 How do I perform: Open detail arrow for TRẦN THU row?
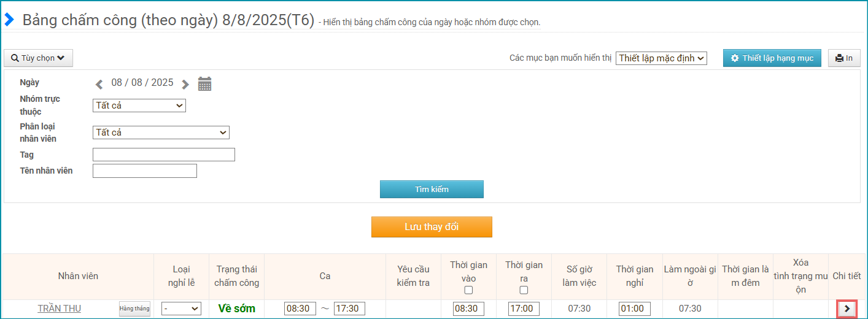pos(847,309)
